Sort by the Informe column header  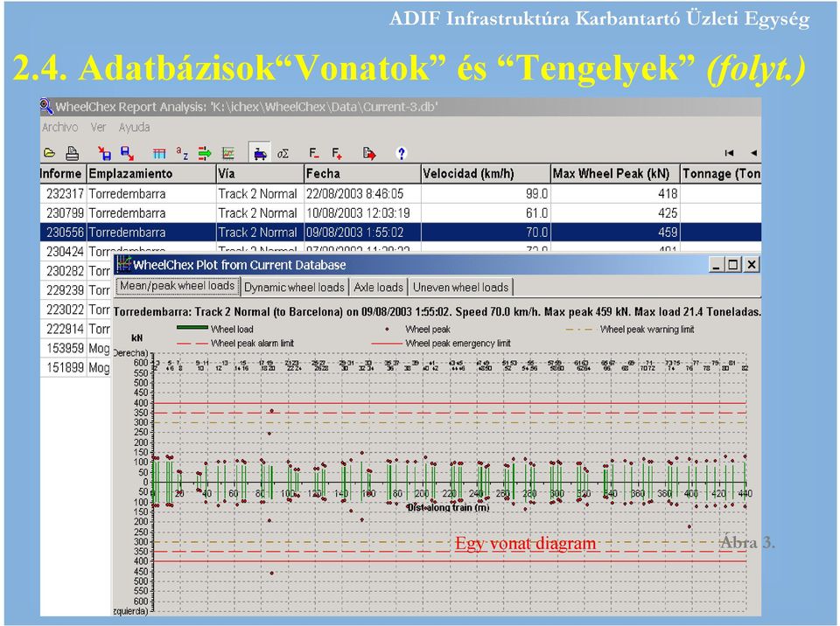(x=61, y=173)
